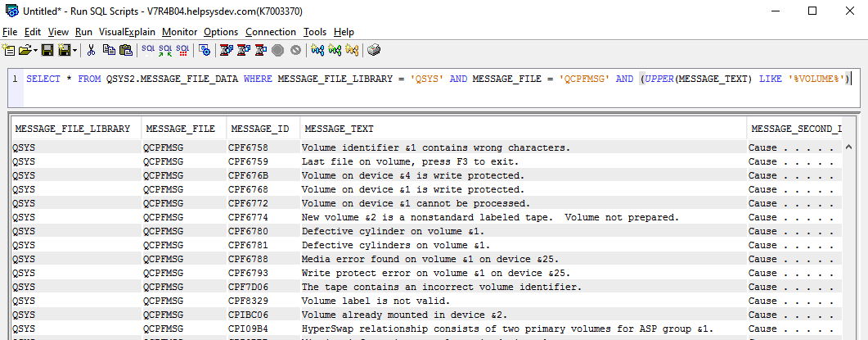Click the first hourglass Run All icon
Image resolution: width=868 pixels, height=340 pixels.
tap(226, 50)
